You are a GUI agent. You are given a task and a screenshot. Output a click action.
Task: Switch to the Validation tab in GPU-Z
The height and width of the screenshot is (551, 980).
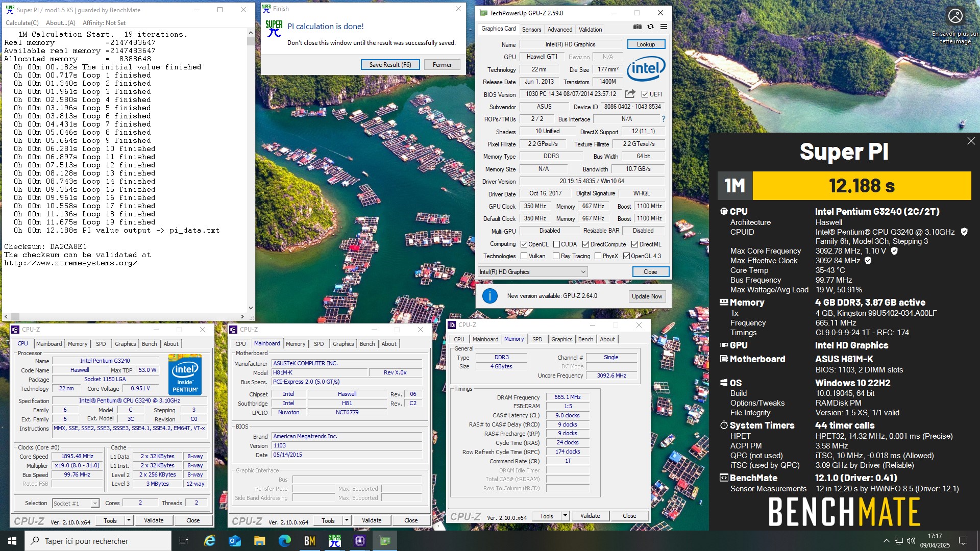click(590, 30)
